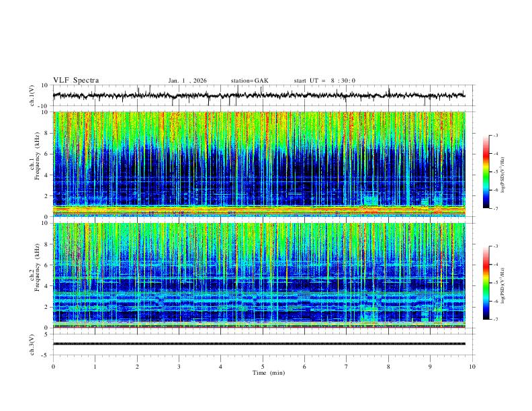Click the "-4" tick on lower color bar
532x411 pixels.
pos(496,265)
